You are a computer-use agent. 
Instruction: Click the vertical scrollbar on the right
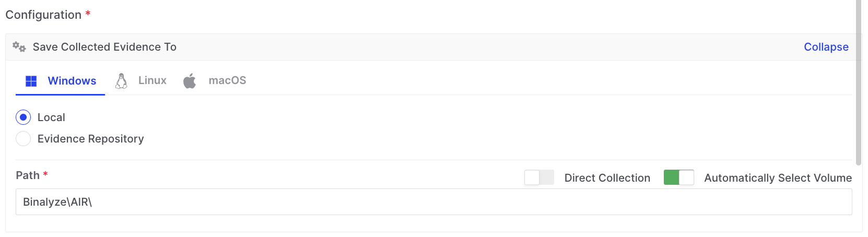tap(859, 84)
